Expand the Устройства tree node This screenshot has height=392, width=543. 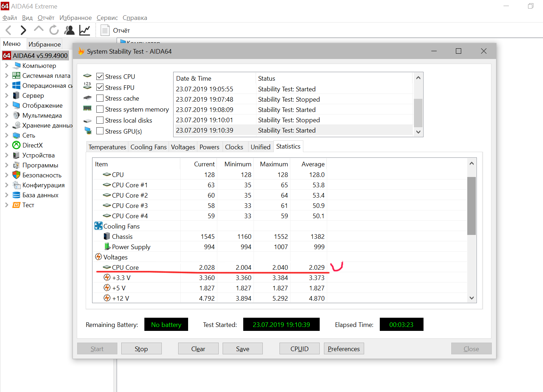pos(6,155)
